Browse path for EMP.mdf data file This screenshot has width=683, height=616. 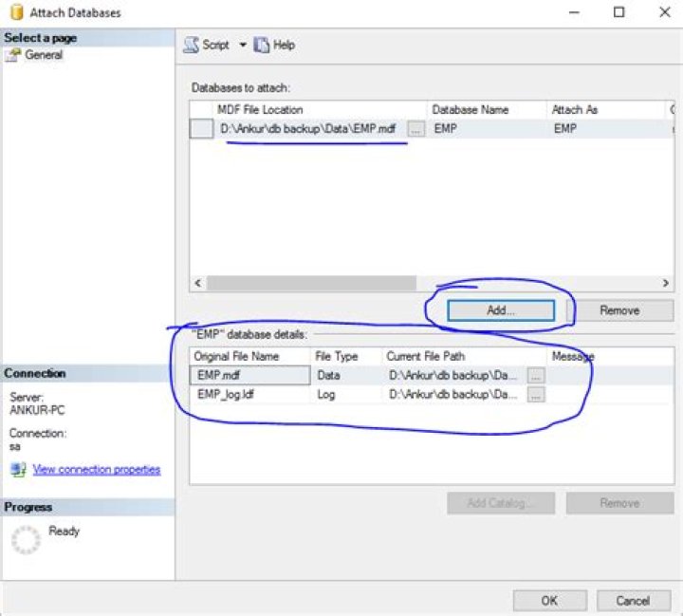click(x=536, y=376)
